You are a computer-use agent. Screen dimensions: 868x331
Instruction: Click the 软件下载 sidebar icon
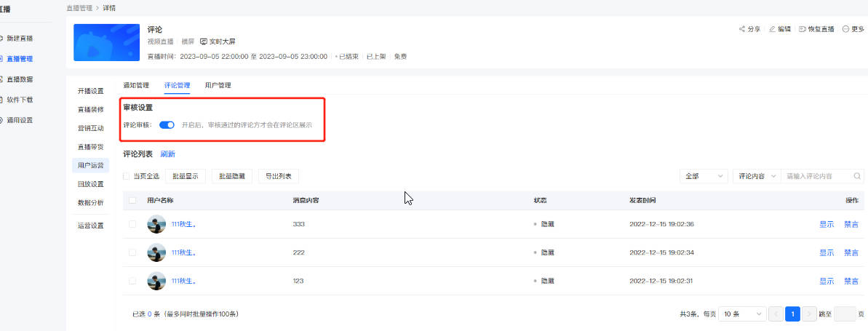1,100
